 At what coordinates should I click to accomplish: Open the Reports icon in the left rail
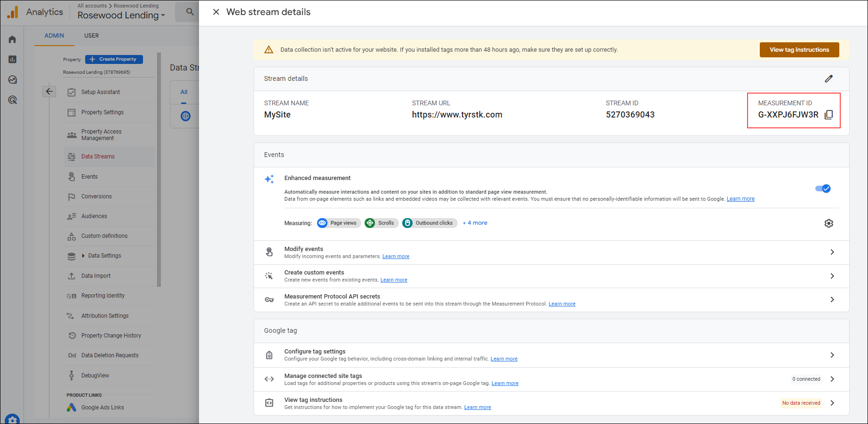pos(12,59)
